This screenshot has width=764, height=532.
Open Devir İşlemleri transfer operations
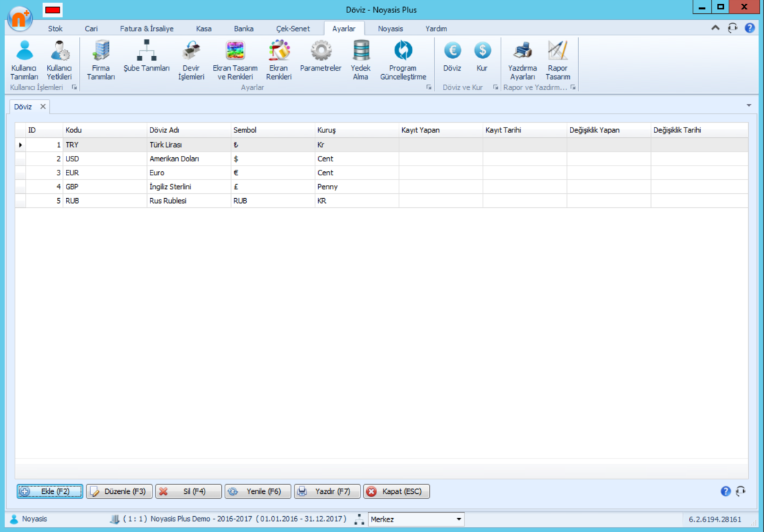pyautogui.click(x=191, y=60)
